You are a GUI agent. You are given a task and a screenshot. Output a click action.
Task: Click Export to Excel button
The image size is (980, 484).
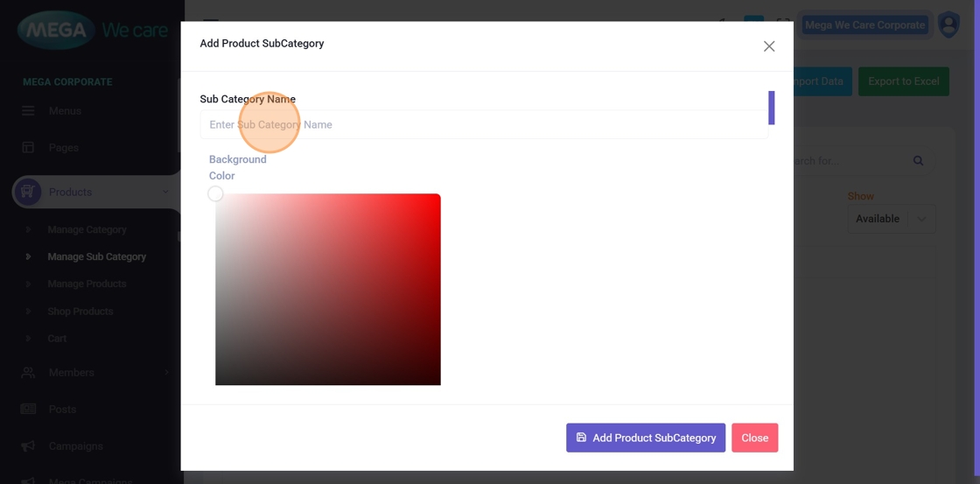tap(903, 81)
